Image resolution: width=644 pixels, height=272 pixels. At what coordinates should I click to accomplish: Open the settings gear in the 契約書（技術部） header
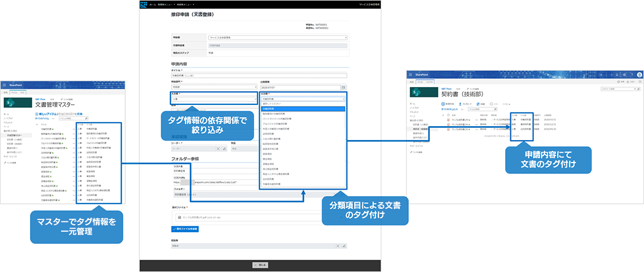click(x=624, y=75)
